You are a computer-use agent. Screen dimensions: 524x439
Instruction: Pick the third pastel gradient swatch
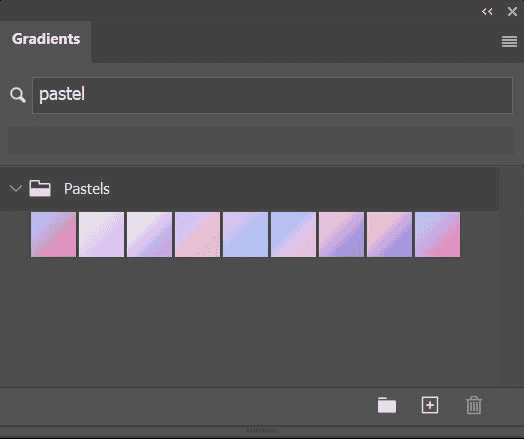[x=149, y=235]
